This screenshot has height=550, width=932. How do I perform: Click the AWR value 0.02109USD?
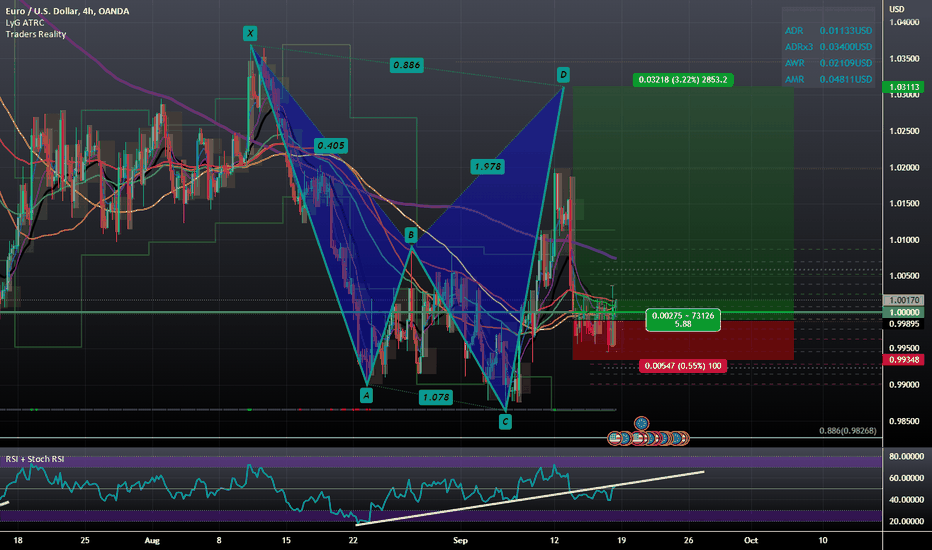point(846,63)
